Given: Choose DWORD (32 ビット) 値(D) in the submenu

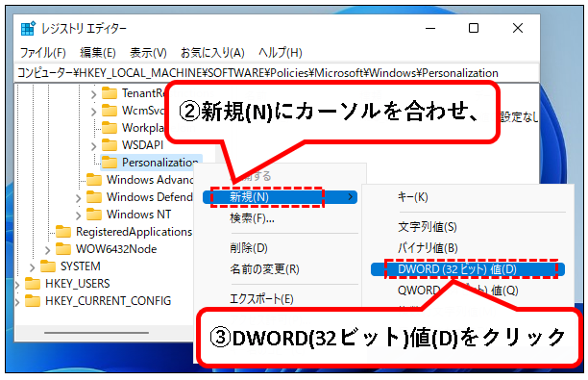Looking at the screenshot, I should click(468, 269).
